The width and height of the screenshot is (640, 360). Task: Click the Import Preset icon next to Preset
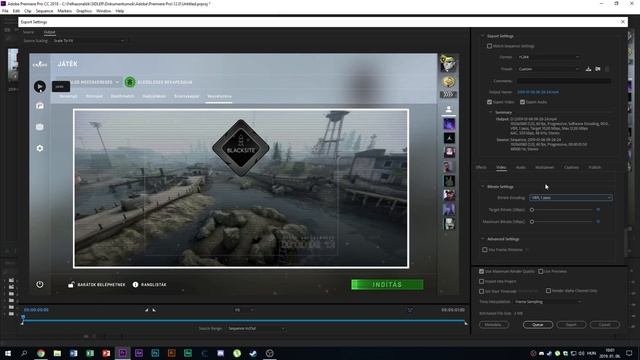pos(598,69)
